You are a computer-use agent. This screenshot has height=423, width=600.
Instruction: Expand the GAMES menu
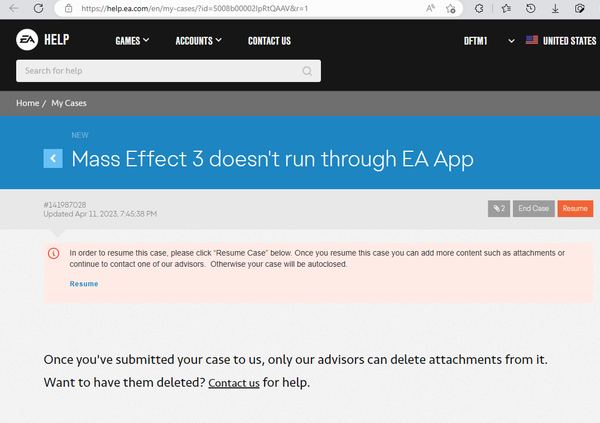coord(132,41)
